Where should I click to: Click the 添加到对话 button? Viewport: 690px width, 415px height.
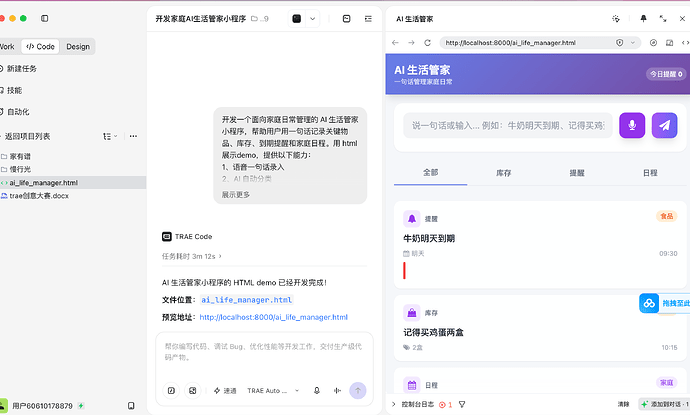point(664,404)
